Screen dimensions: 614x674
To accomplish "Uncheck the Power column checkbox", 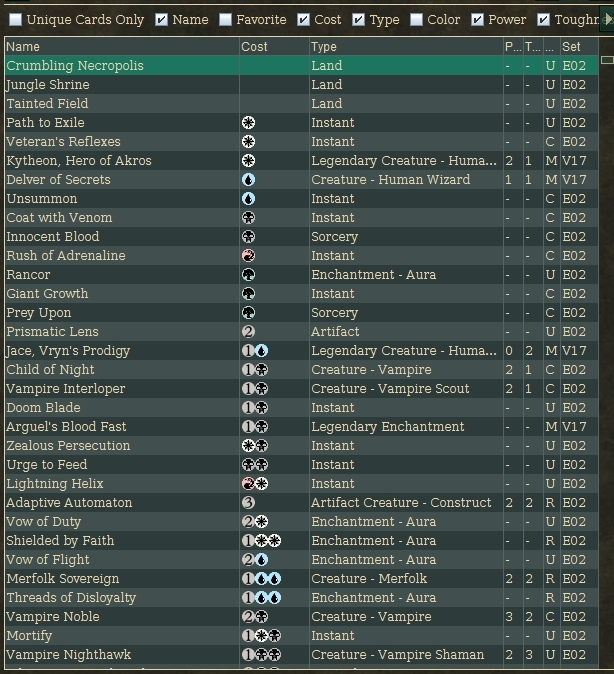I will (x=477, y=19).
